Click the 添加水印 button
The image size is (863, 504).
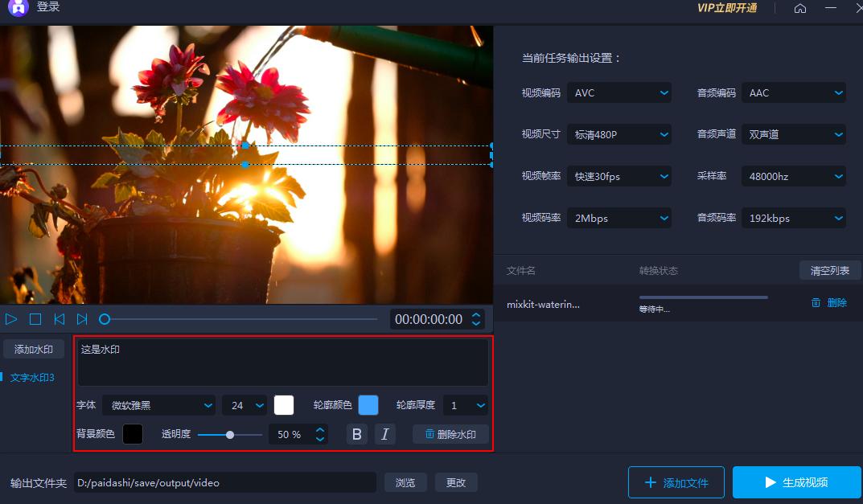click(34, 350)
